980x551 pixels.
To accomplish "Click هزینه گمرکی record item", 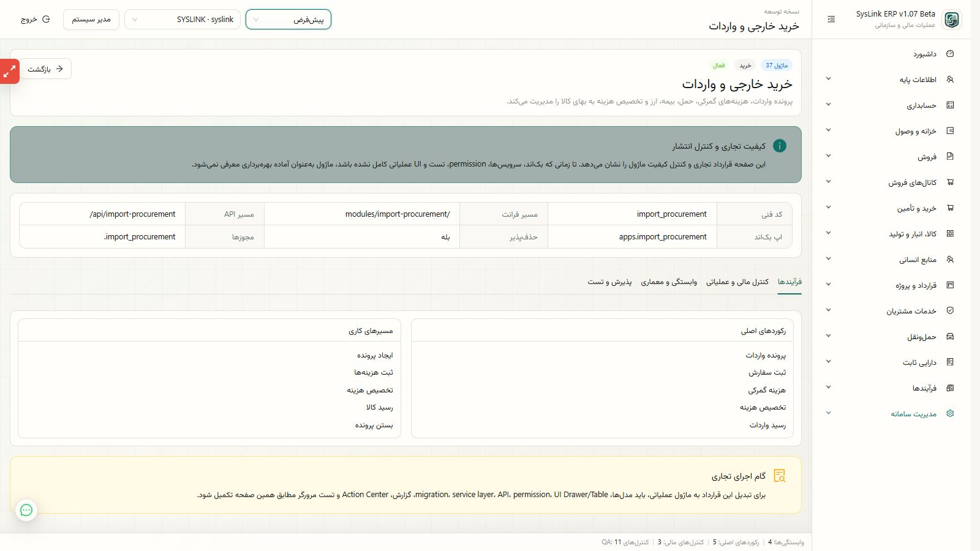I will [767, 391].
